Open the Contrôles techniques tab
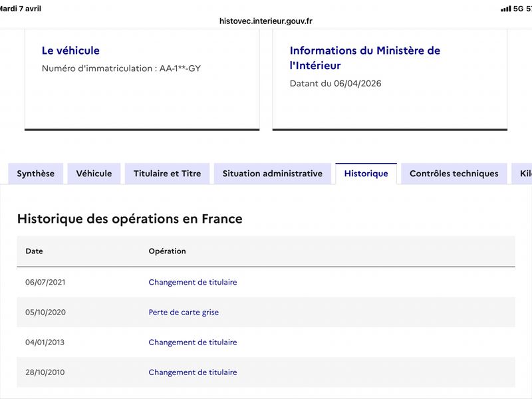532x399 pixels. click(454, 174)
